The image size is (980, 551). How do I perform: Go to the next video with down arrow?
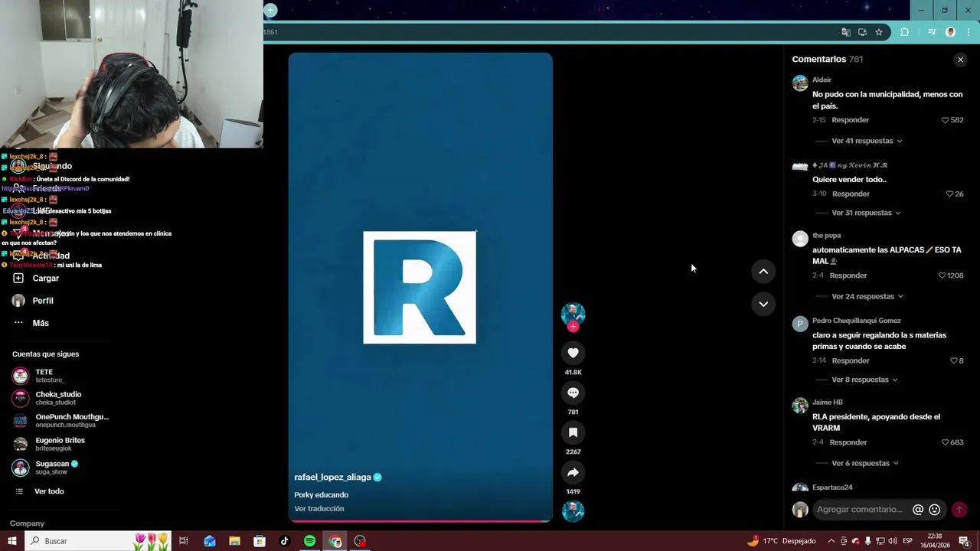(x=763, y=304)
